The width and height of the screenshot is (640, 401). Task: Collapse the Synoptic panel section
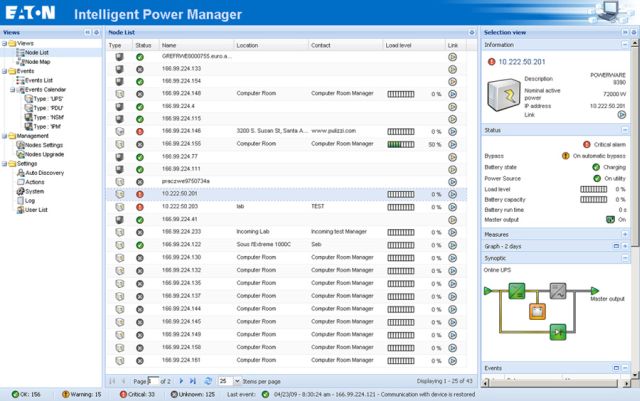click(624, 258)
